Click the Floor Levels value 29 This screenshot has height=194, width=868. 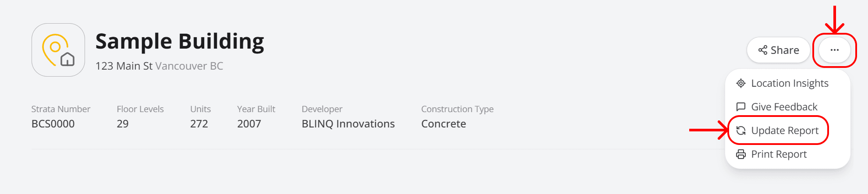[123, 124]
